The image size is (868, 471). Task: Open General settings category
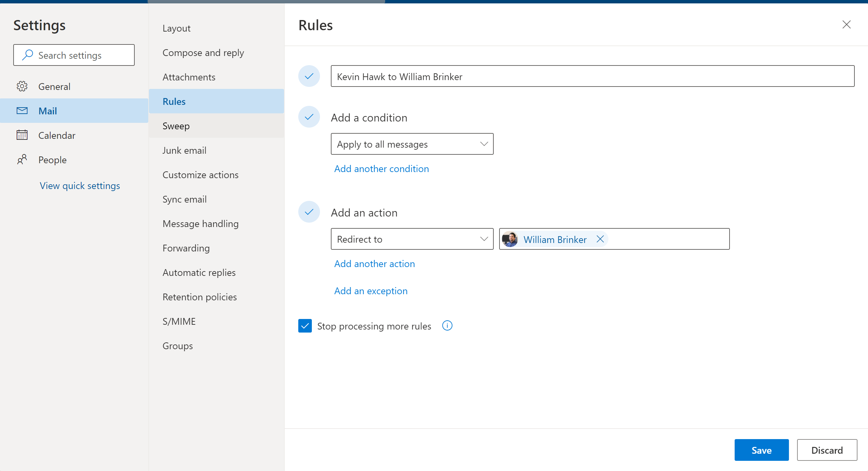click(74, 86)
